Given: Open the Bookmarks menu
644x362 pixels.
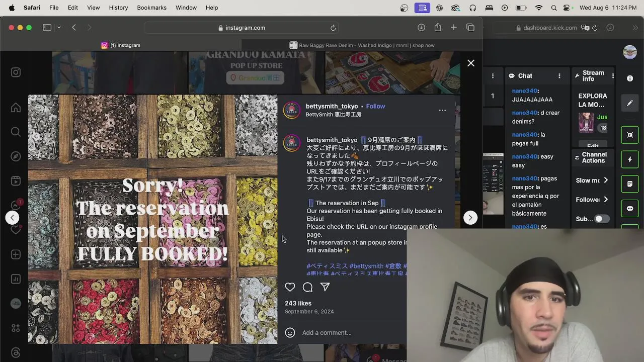Looking at the screenshot, I should [151, 8].
